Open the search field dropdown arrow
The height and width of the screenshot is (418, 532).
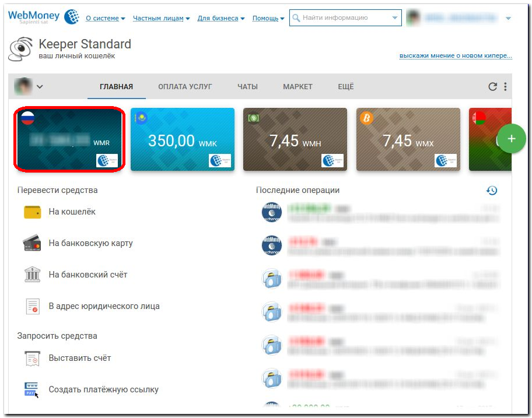tap(394, 17)
